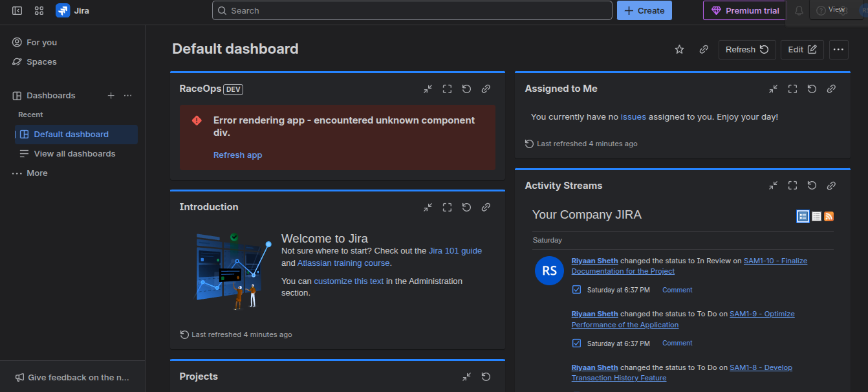Click Riyaan Sheth in the SAM1-10 entry
This screenshot has width=868, height=392.
point(594,261)
